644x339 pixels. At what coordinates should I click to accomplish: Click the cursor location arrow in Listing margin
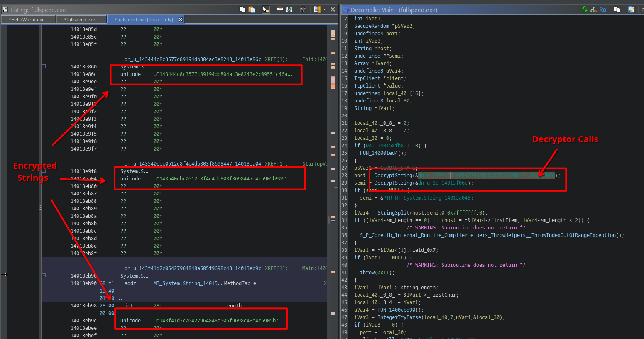pos(4,275)
